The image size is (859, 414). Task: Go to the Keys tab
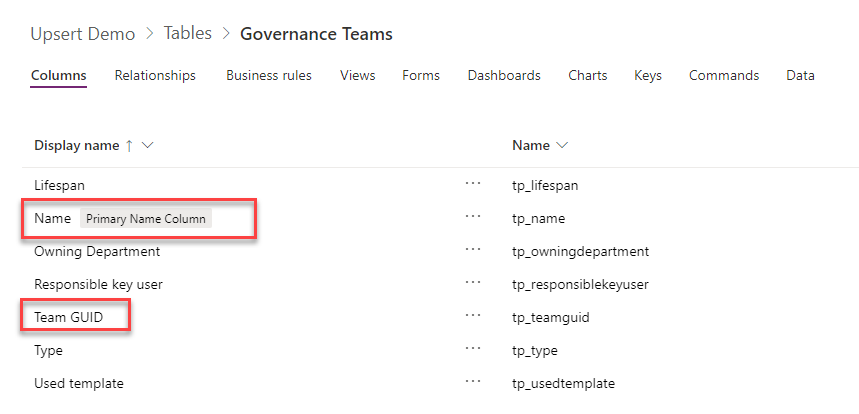click(647, 76)
